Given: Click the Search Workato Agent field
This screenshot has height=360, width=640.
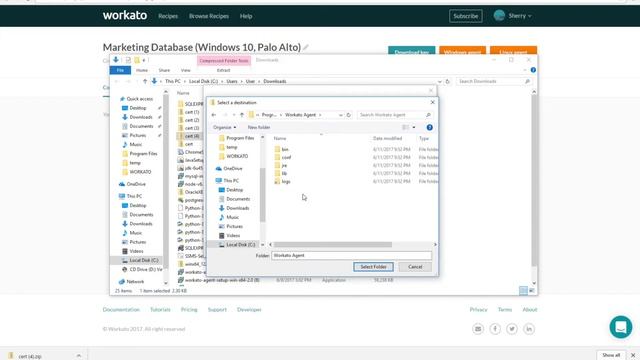Looking at the screenshot, I should (395, 115).
